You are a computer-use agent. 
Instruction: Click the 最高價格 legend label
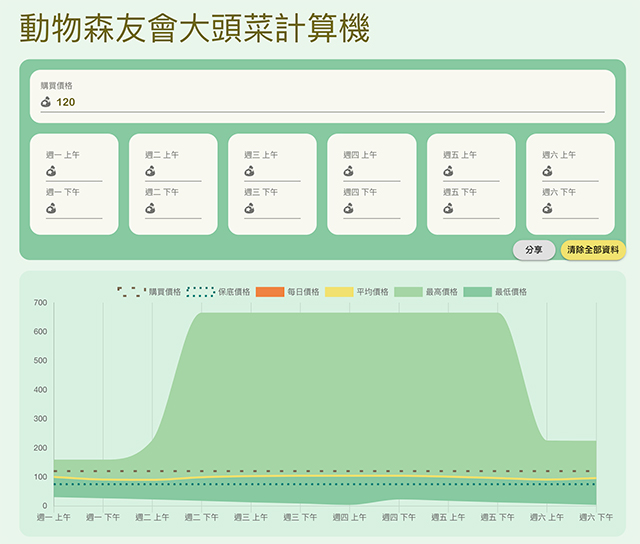[x=442, y=292]
